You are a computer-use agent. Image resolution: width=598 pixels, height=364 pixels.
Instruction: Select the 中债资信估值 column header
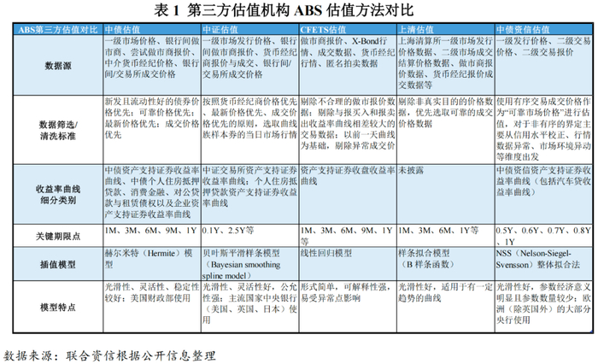tap(544, 29)
